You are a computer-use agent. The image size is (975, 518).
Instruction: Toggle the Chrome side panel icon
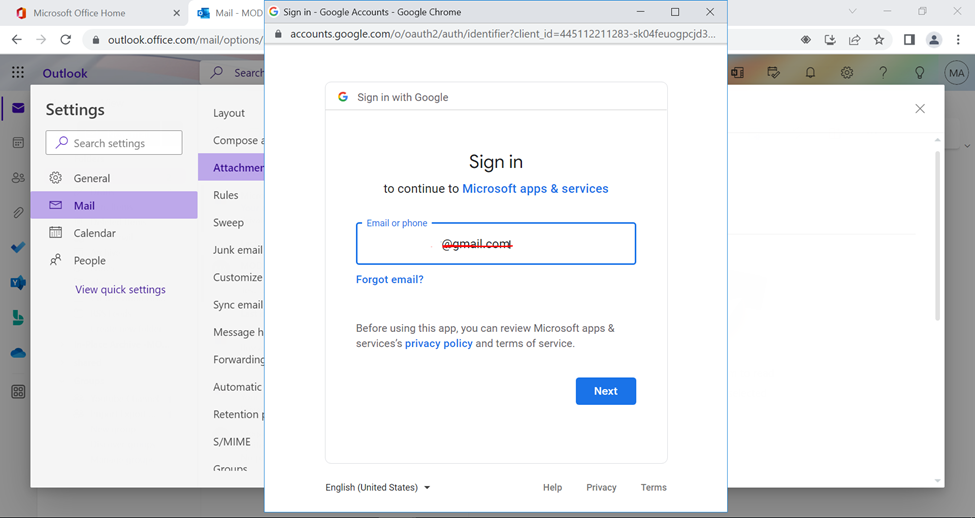click(909, 40)
